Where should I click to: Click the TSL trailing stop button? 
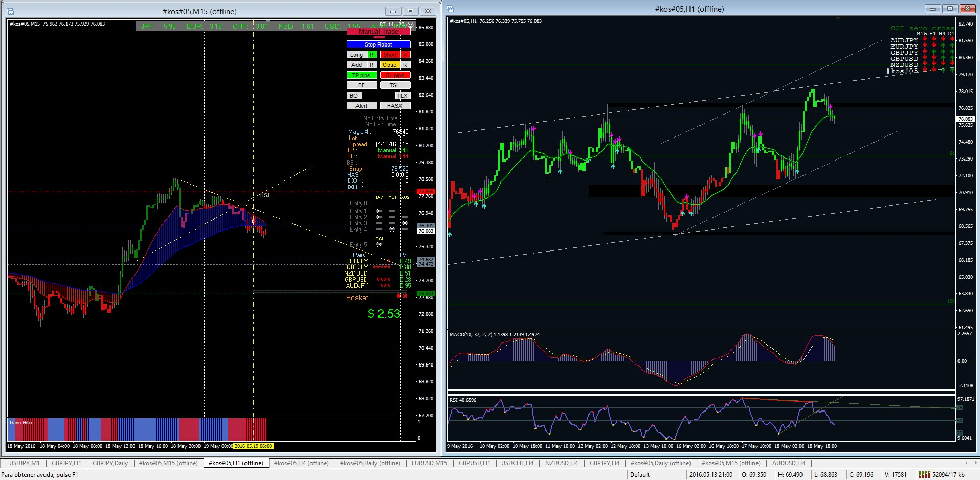[395, 85]
